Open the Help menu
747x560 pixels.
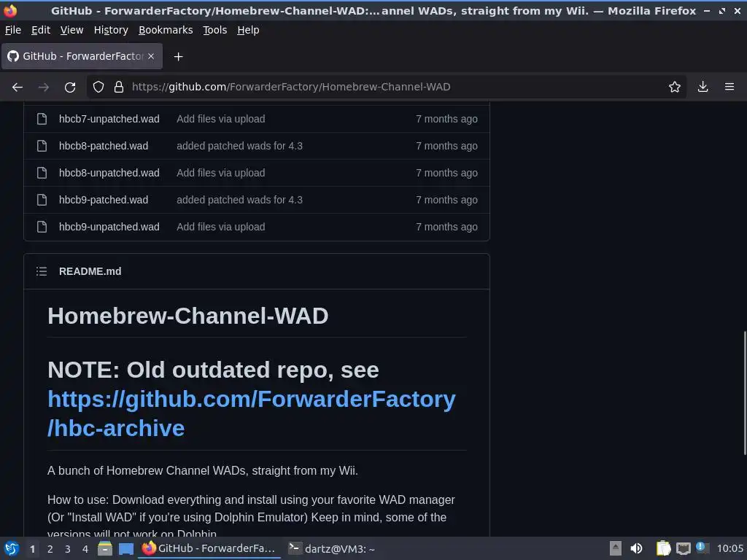tap(248, 30)
